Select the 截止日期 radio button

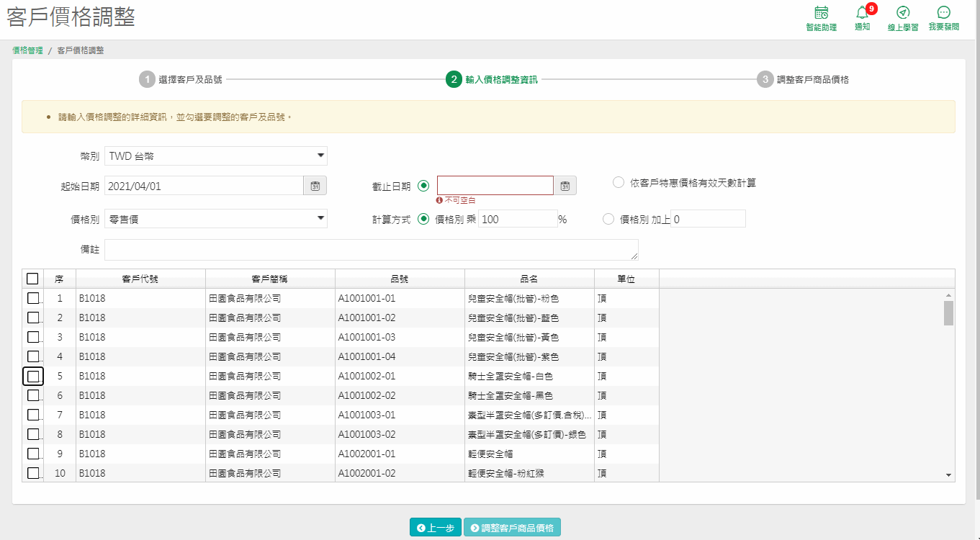pos(423,186)
